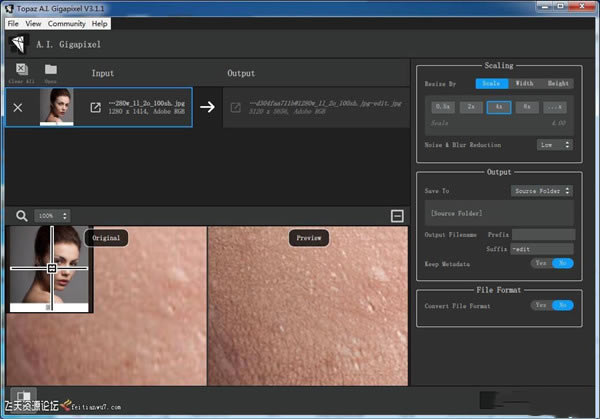
Task: Open the Community menu
Action: [66, 22]
